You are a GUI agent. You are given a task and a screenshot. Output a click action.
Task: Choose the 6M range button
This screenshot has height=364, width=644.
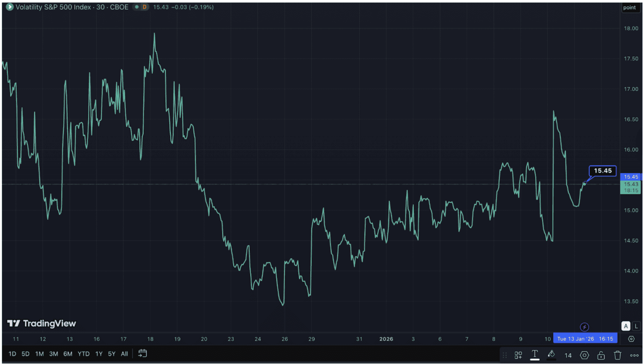pos(68,354)
